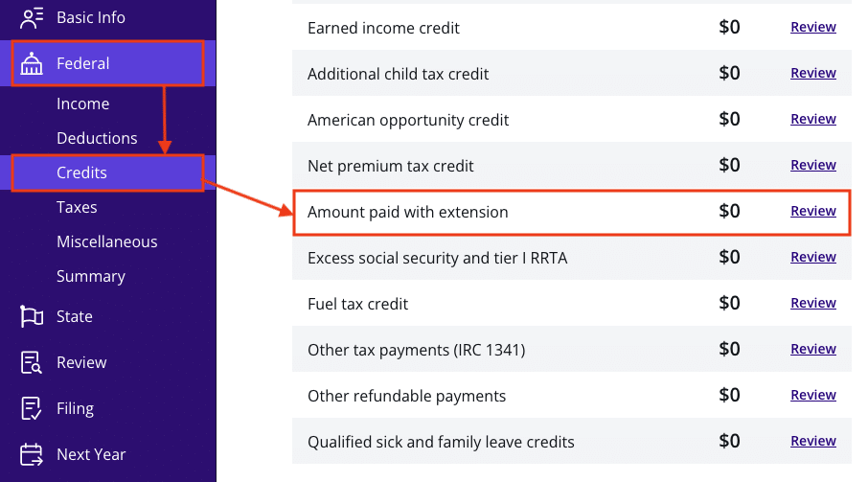The image size is (868, 482).
Task: Review the Earned income credit row
Action: 812,27
